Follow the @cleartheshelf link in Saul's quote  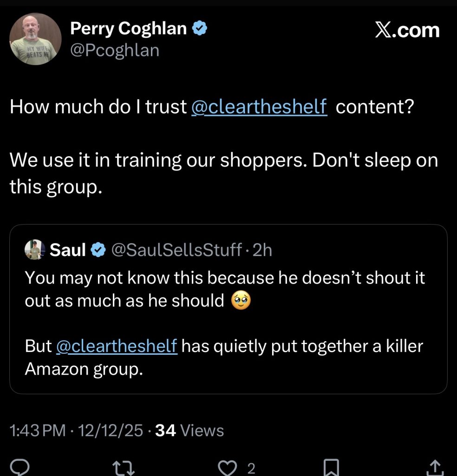pos(117,346)
